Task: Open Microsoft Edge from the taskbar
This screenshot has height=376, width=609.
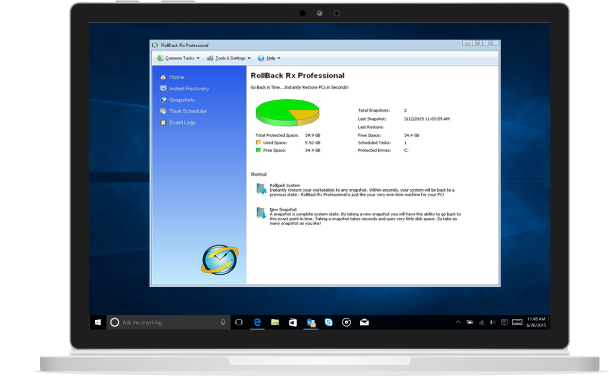Action: tap(257, 322)
